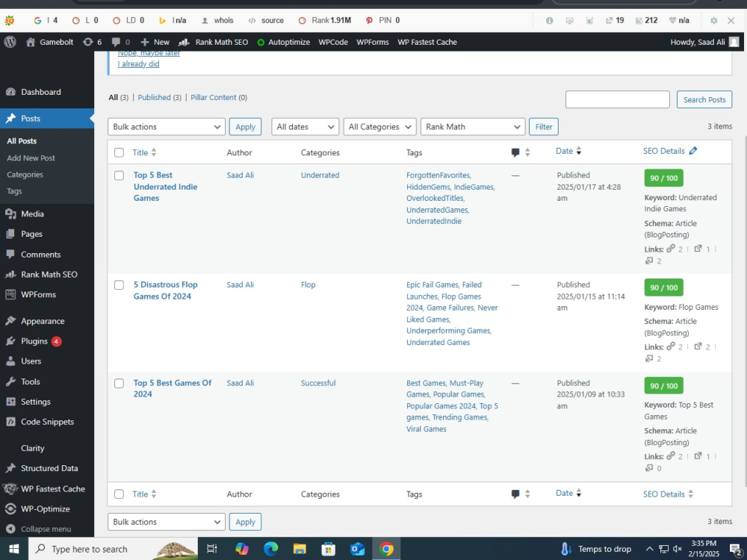Click the Search Posts button

(704, 99)
